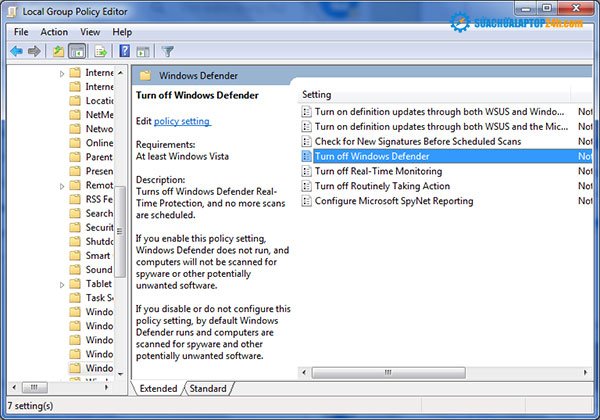Screen dimensions: 600x420
Task: Switch to the Extended tab
Action: (158, 389)
